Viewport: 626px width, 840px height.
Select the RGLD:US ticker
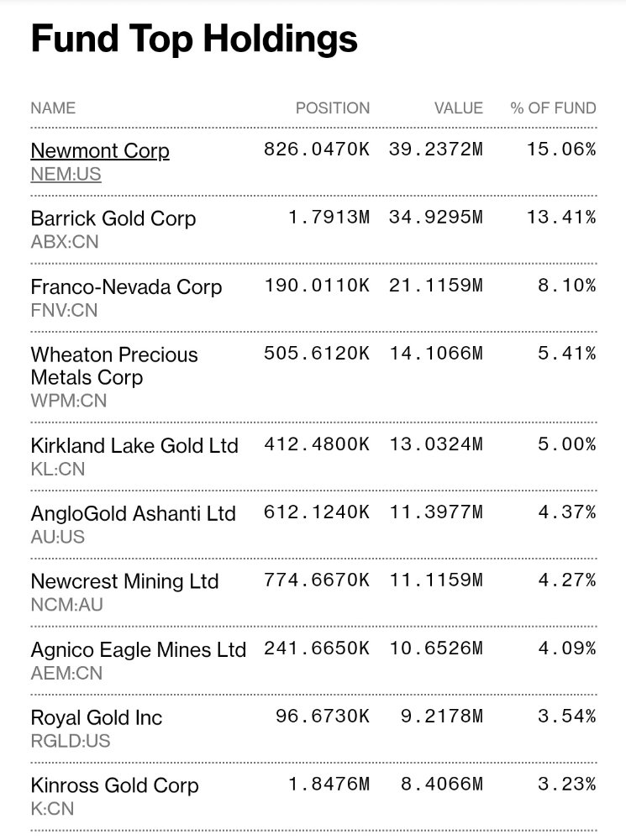click(71, 741)
